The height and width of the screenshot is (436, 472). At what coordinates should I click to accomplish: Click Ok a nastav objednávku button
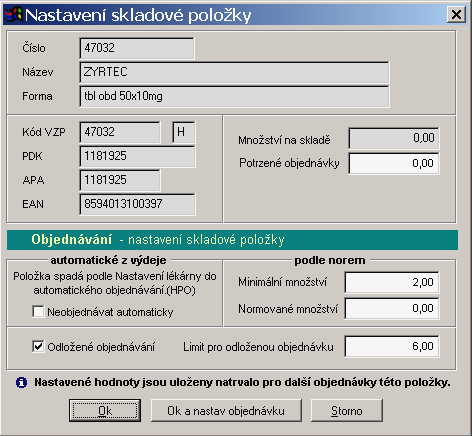[x=226, y=411]
